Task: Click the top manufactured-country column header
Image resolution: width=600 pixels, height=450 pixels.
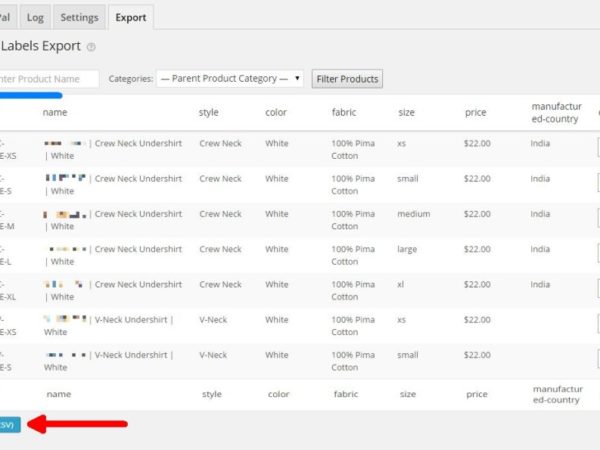Action: (557, 113)
